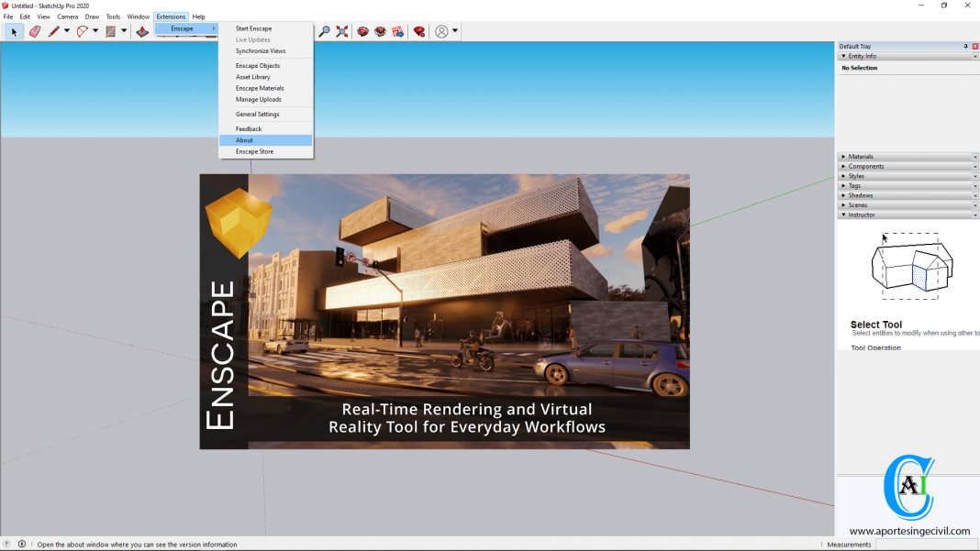The image size is (980, 551).
Task: Expand the Styles panel
Action: [x=858, y=175]
